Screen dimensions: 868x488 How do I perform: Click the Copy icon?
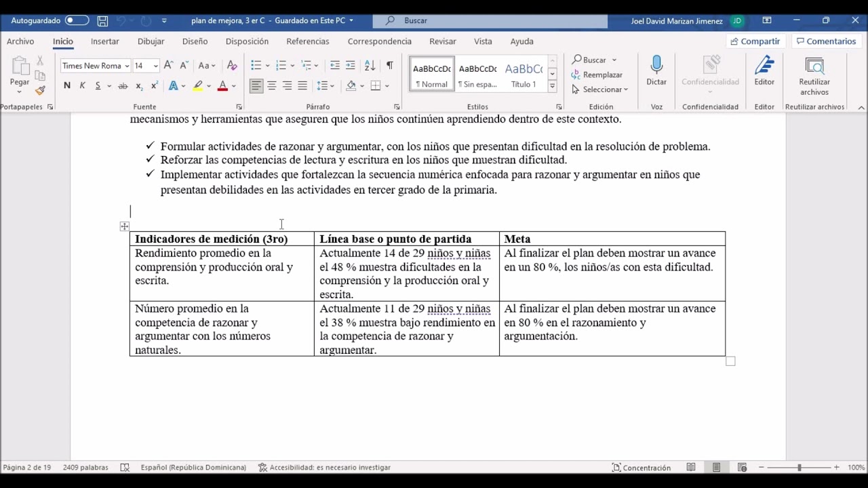pyautogui.click(x=40, y=76)
